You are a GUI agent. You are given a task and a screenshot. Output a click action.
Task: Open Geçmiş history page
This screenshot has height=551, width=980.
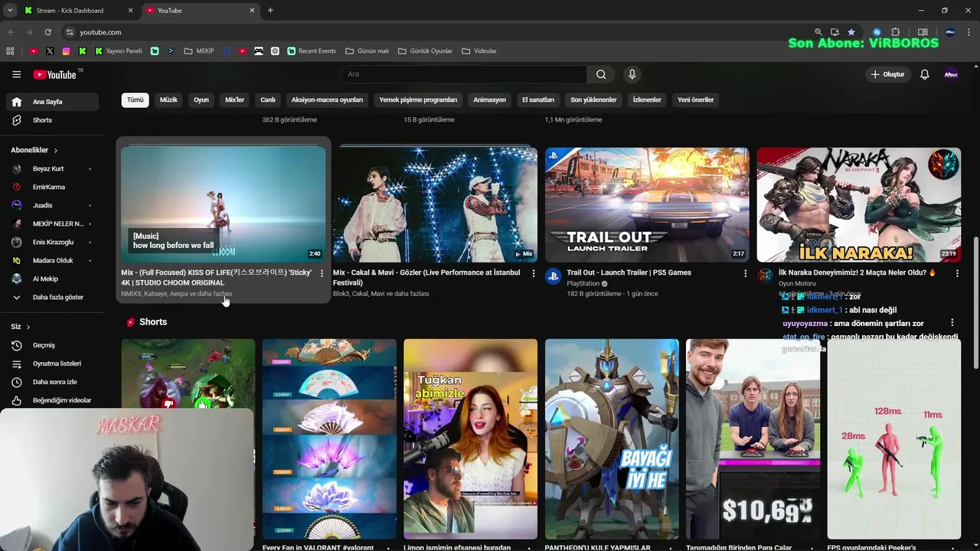click(52, 345)
